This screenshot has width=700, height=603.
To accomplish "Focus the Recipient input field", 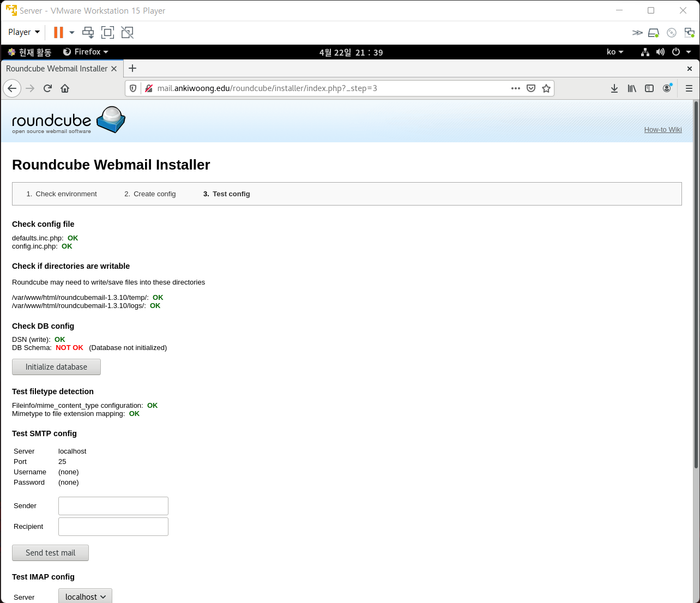I will coord(113,527).
